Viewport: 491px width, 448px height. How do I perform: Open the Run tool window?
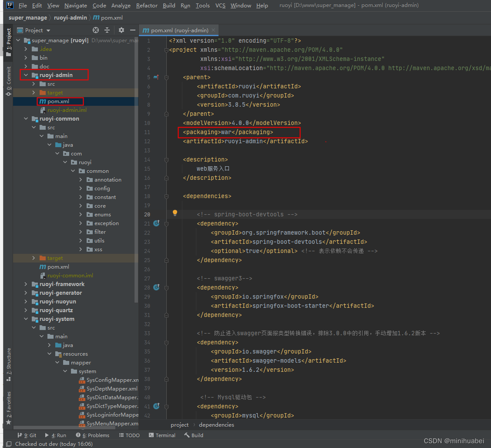(55, 435)
